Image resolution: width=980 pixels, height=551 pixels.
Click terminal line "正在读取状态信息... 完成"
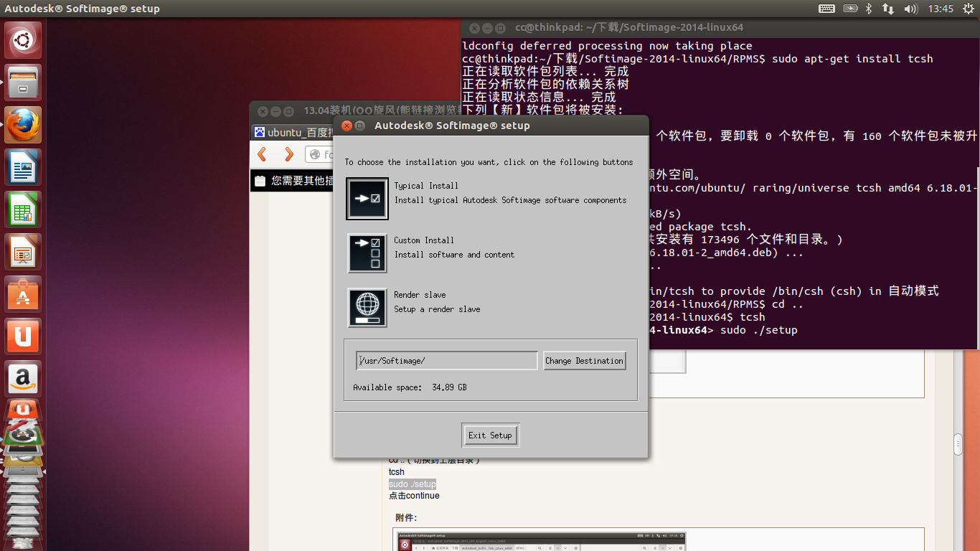pos(540,98)
